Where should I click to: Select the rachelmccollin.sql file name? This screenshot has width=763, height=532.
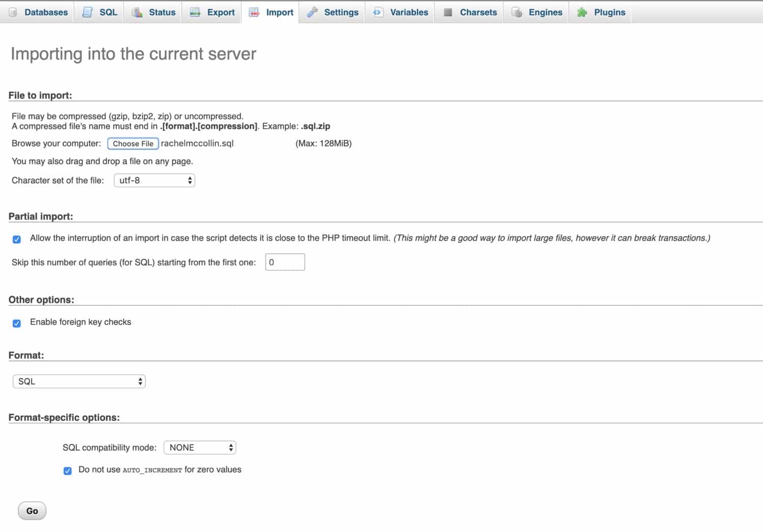[196, 143]
